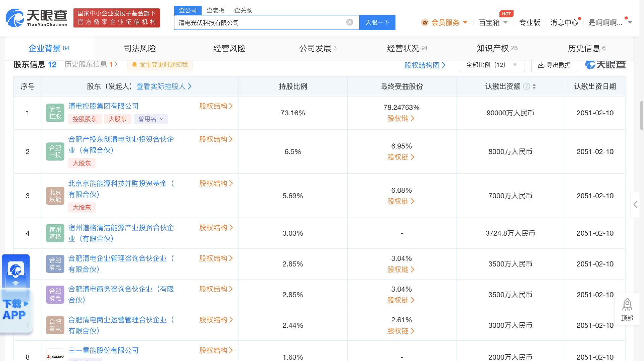Image resolution: width=644 pixels, height=361 pixels.
Task: Expand the right side panel arrow
Action: (x=635, y=204)
